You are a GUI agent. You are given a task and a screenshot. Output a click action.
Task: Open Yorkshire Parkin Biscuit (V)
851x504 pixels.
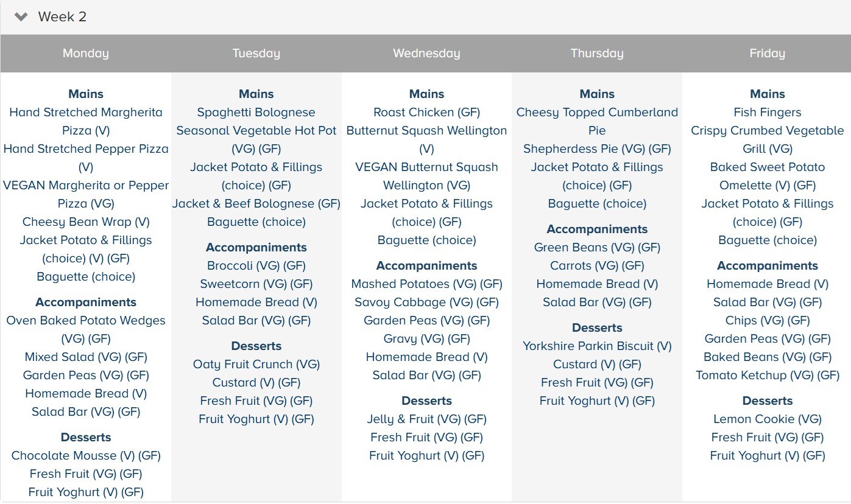597,346
